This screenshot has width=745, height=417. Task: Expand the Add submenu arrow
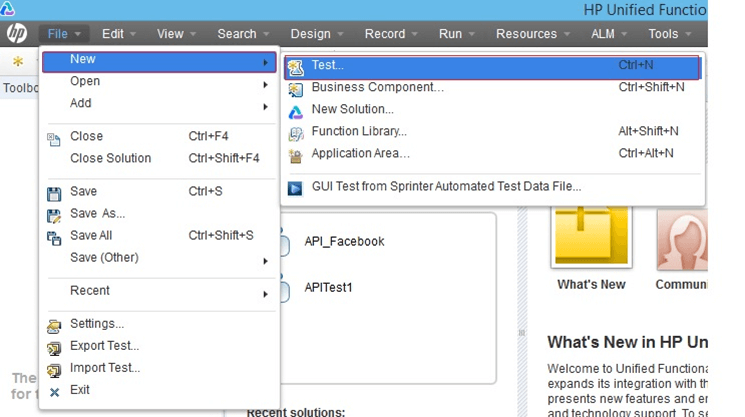point(265,105)
